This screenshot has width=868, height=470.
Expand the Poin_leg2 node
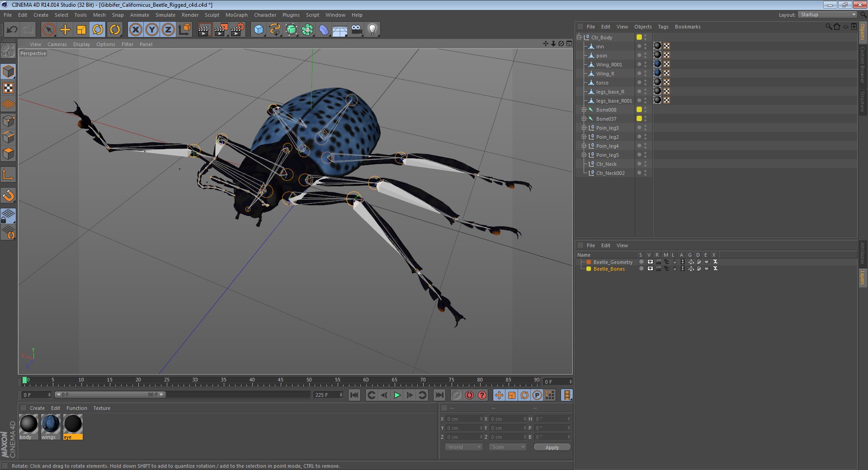584,137
